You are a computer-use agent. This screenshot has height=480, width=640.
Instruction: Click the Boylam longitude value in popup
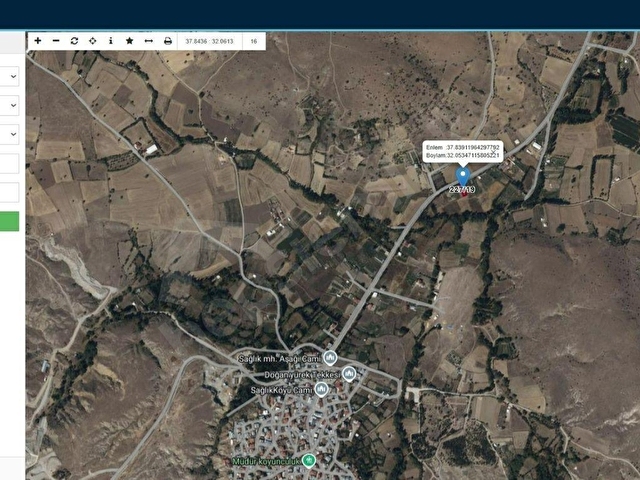(x=473, y=156)
